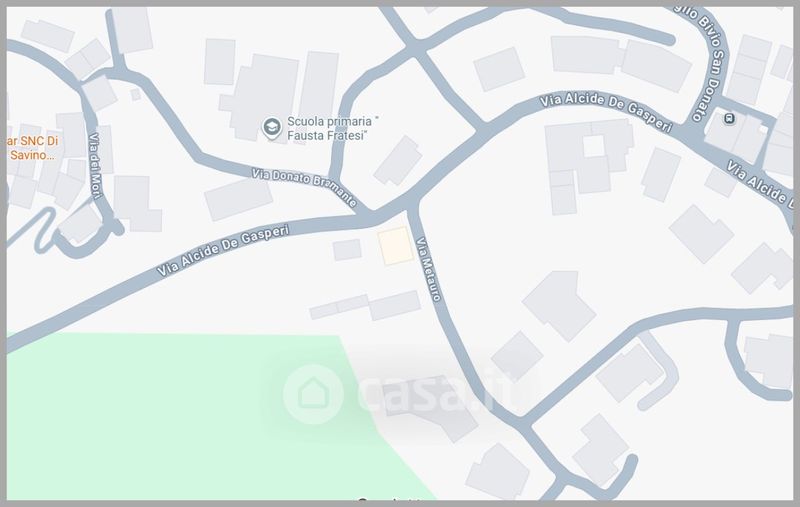
Task: Open the orange "SNC Di Savino" business label
Action: (x=32, y=148)
